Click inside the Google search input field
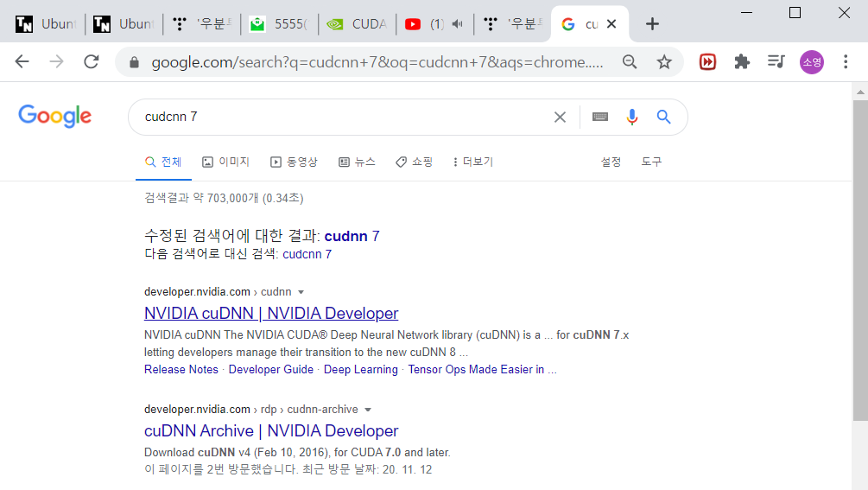Viewport: 868px width, 490px height. click(343, 117)
